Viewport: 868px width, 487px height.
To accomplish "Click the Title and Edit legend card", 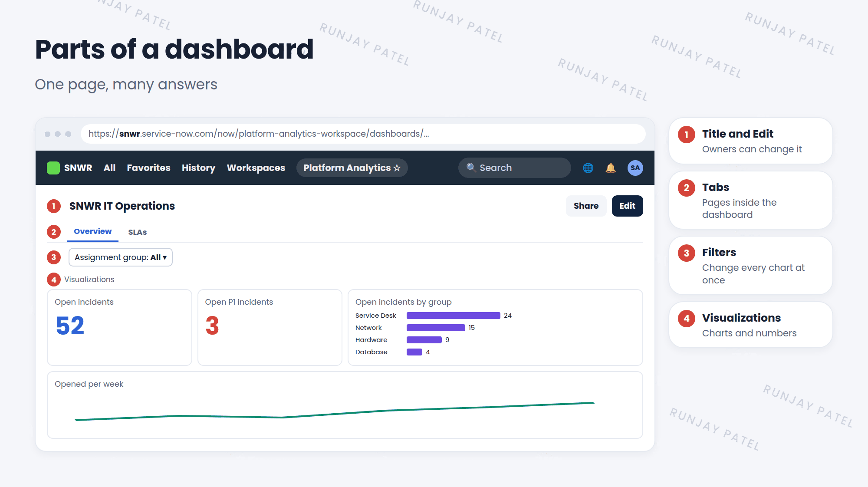I will click(751, 141).
